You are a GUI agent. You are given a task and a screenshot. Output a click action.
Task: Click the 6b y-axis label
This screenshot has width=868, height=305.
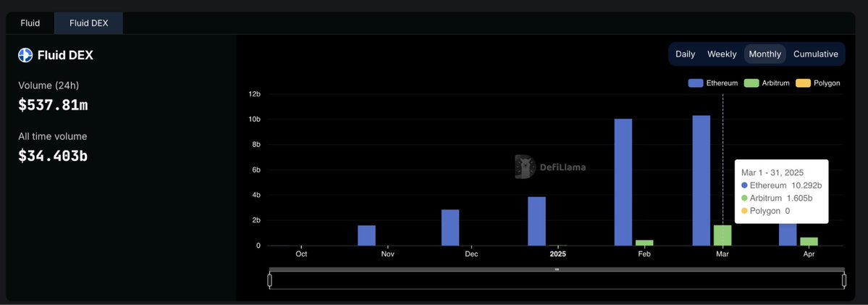(x=256, y=170)
